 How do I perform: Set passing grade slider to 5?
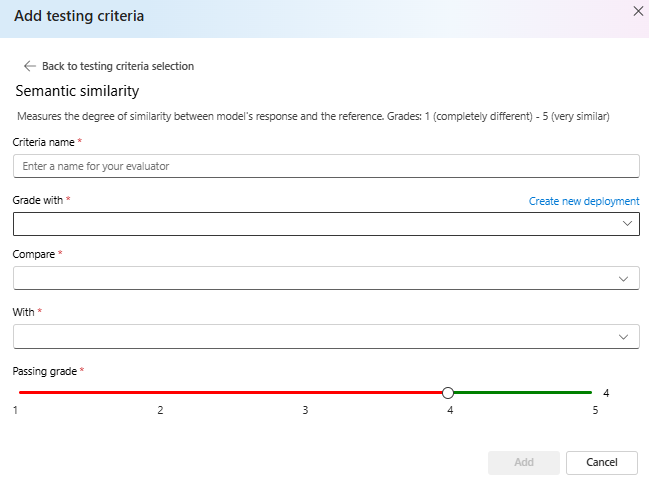click(591, 393)
